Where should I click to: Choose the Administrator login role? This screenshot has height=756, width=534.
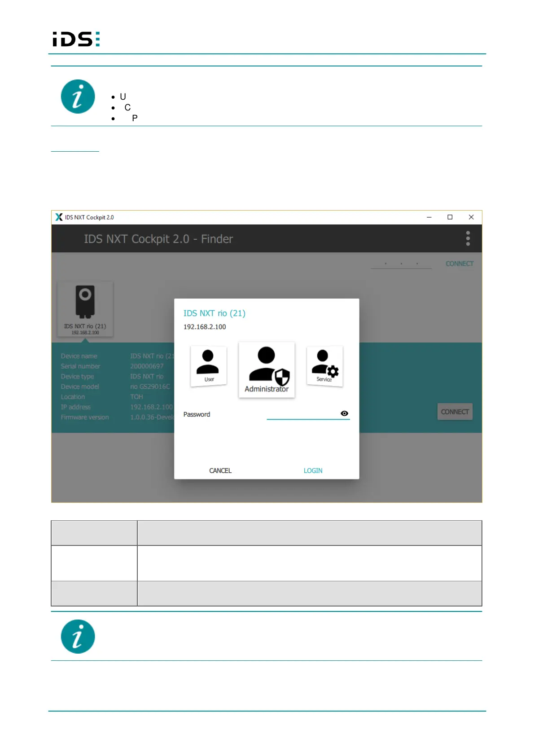pos(267,370)
